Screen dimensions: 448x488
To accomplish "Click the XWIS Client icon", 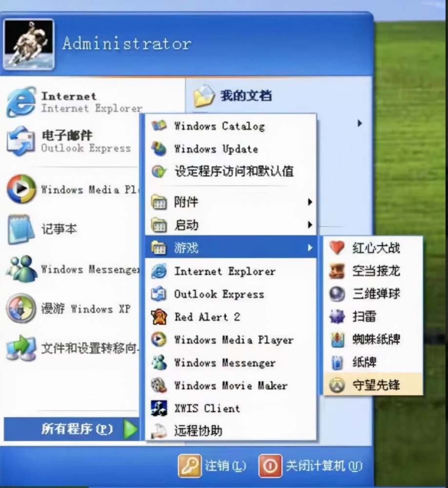I will point(159,408).
